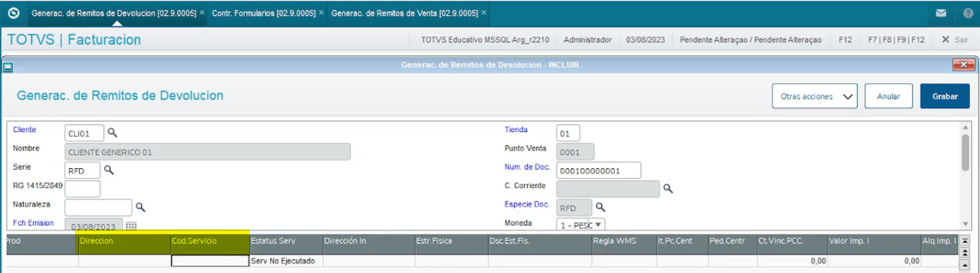Viewport: 980px width, 273px height.
Task: Switch to Generac. de Remitos de Devolucion tab
Action: pos(114,13)
